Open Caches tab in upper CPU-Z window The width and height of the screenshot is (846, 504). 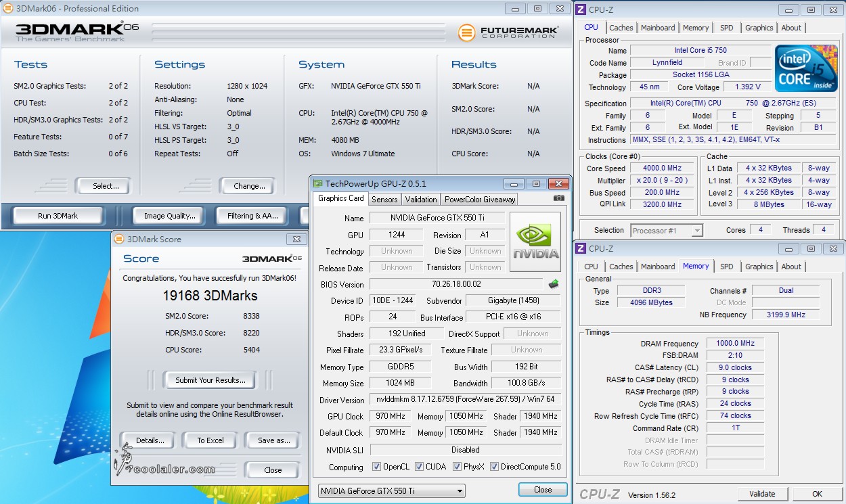621,28
